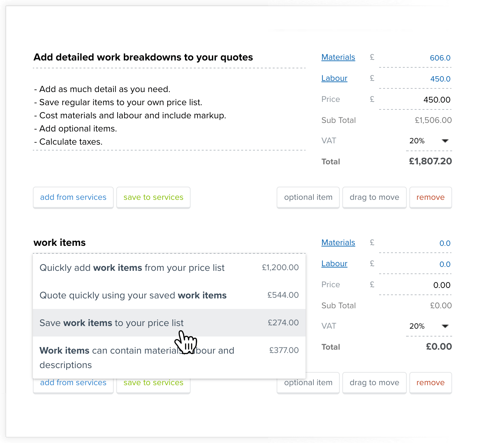Click 'save to services' in the top section
The height and width of the screenshot is (443, 504).
[153, 197]
